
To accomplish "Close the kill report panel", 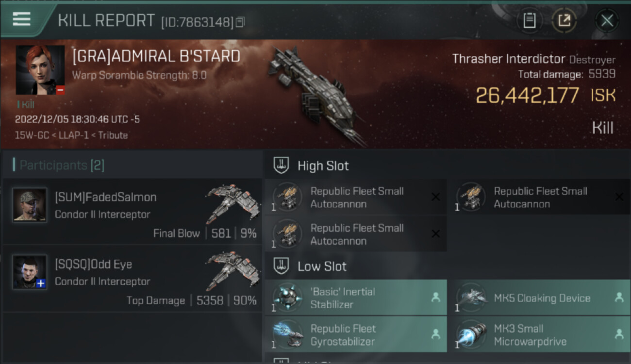I will click(607, 20).
